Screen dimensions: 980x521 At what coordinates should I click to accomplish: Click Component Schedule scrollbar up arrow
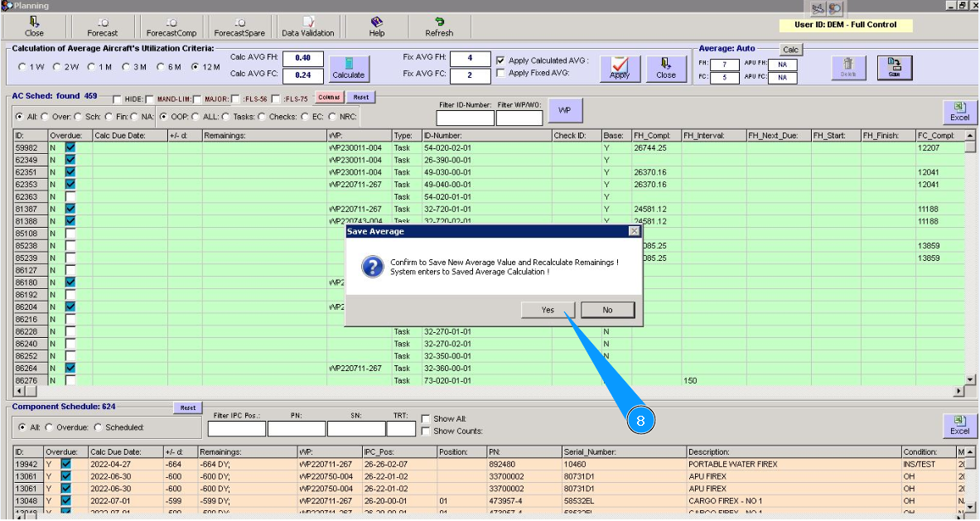[x=970, y=451]
